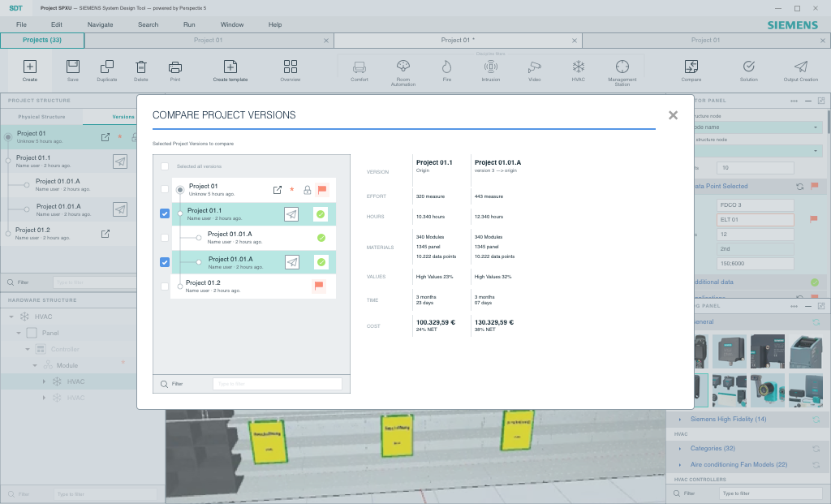
Task: Toggle the Selected all versions checkbox
Action: (x=165, y=166)
